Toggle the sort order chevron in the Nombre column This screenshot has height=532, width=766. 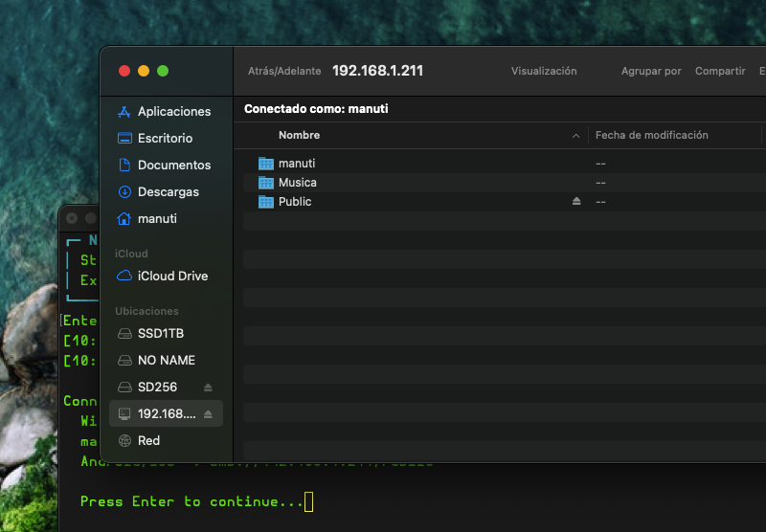click(x=576, y=136)
